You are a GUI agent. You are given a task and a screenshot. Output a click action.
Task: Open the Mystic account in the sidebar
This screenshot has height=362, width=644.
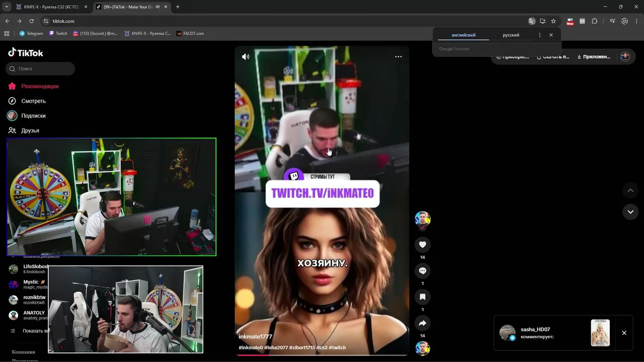click(28, 284)
